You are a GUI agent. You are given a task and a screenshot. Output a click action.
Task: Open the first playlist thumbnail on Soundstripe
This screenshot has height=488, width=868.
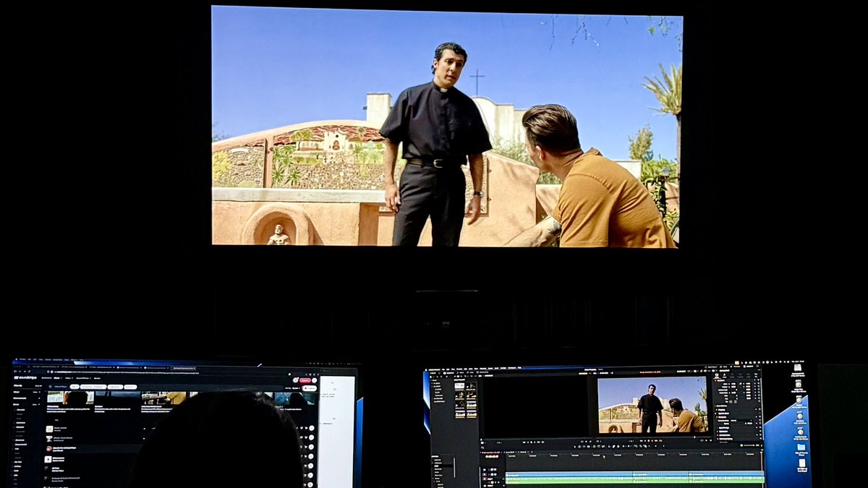(70, 398)
